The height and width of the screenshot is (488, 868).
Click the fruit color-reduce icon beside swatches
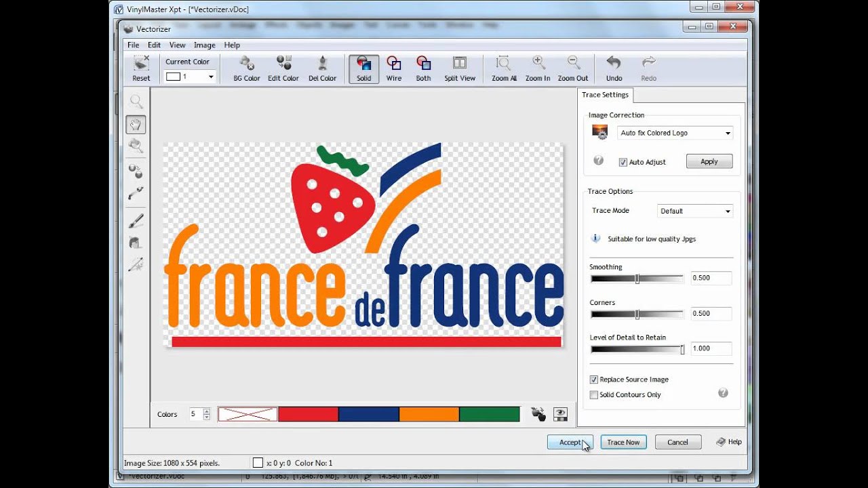pyautogui.click(x=538, y=414)
